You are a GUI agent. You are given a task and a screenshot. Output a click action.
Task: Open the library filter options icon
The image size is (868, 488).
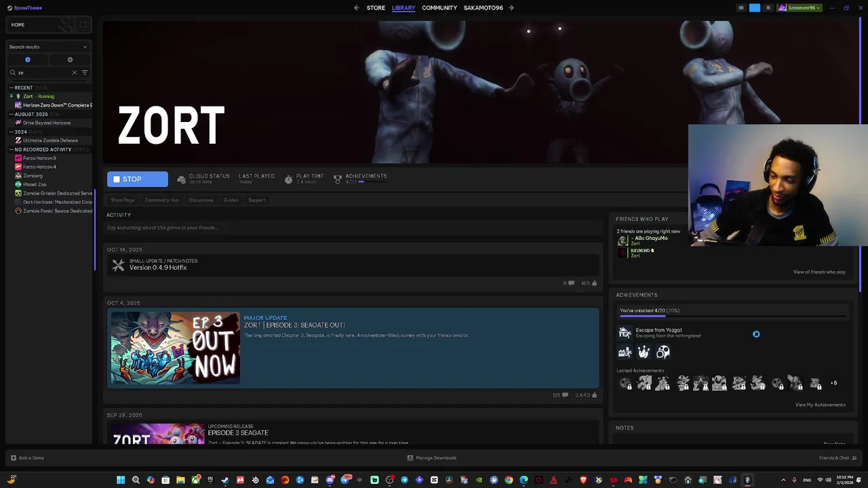[x=85, y=73]
